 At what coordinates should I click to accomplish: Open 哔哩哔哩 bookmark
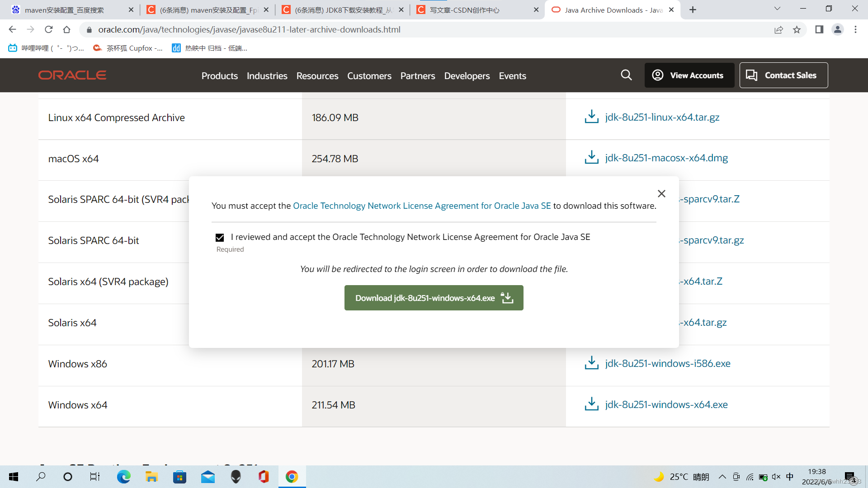[x=46, y=48]
